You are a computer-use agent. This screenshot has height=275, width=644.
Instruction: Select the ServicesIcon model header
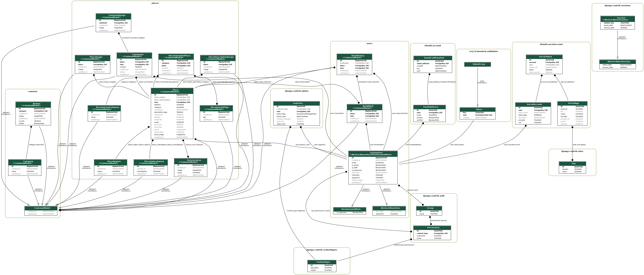(x=190, y=161)
